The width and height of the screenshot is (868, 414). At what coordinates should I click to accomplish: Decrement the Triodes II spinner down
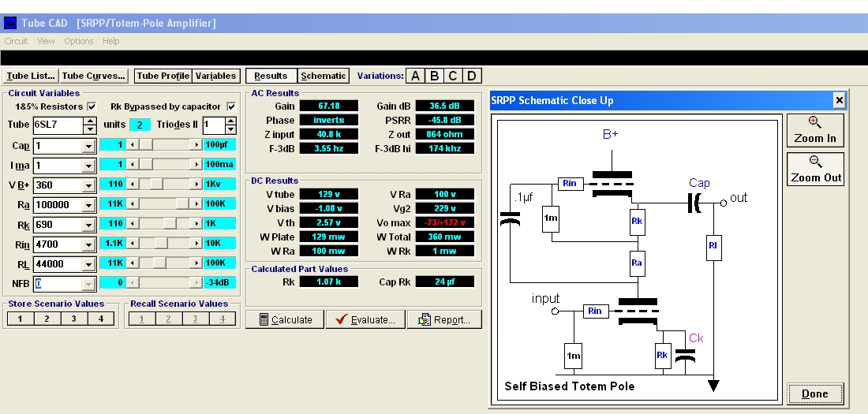click(231, 129)
